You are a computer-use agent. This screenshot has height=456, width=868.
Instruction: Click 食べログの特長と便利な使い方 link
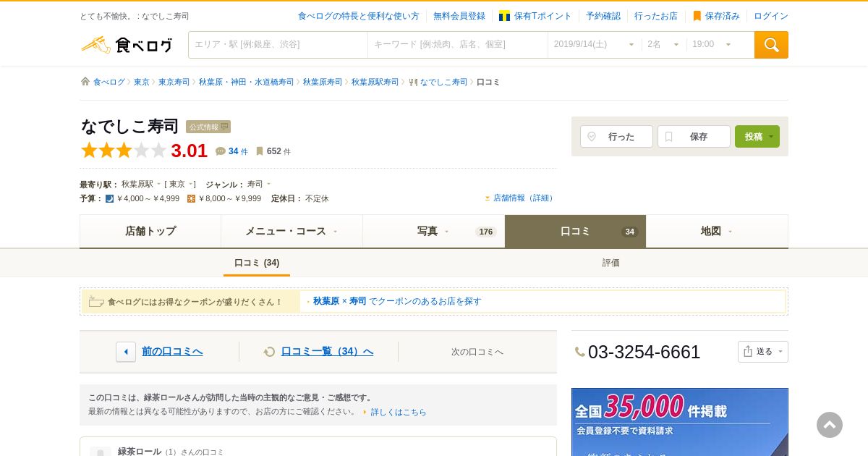359,16
